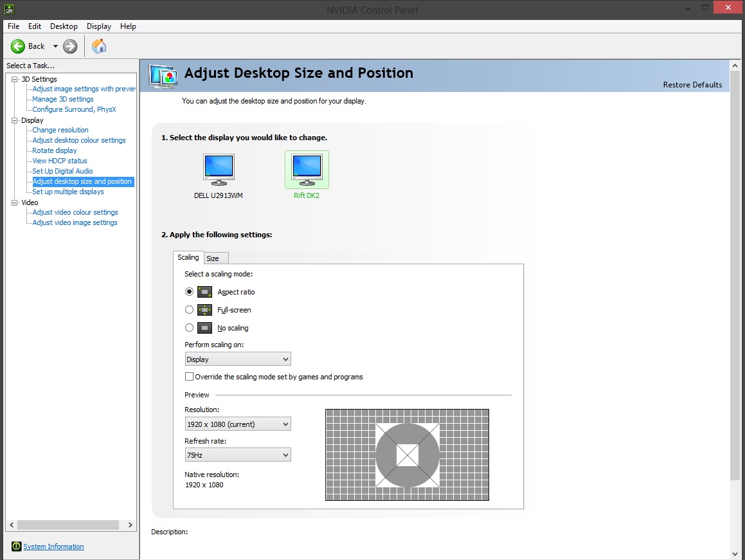Open the Help menu

click(129, 26)
